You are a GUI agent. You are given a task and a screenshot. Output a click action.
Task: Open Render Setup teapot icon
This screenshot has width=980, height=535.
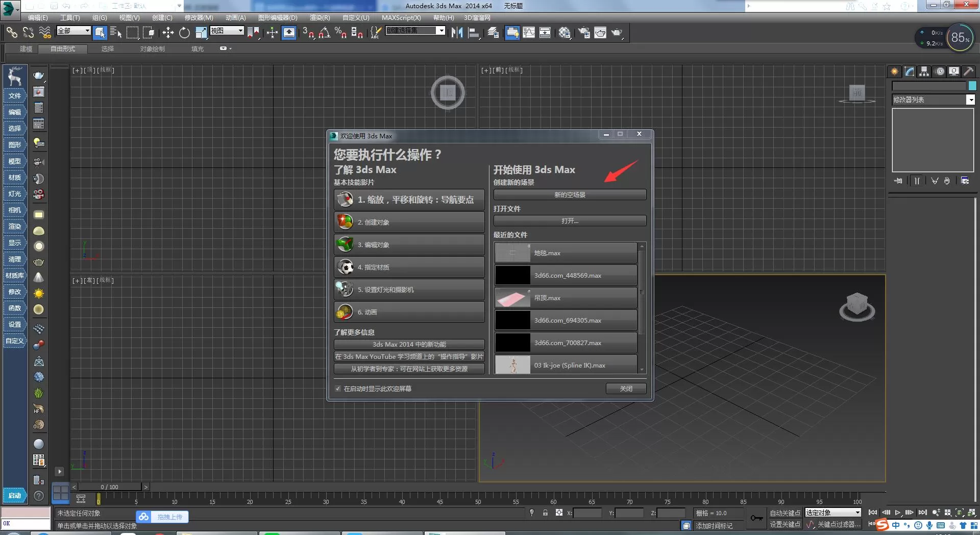tap(583, 33)
